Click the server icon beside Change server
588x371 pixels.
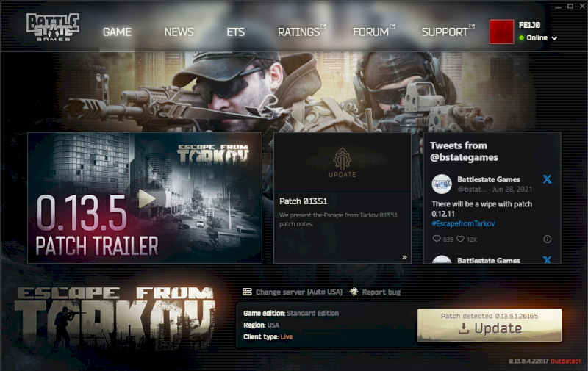[x=247, y=292]
